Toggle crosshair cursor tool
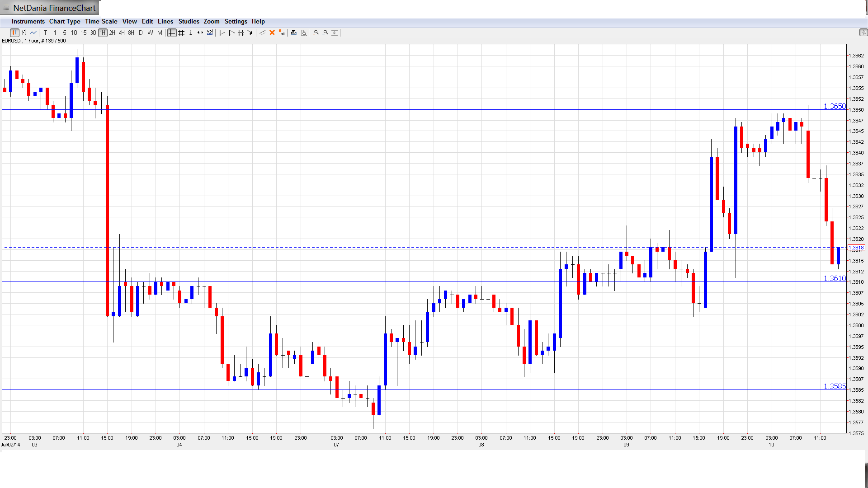Image resolution: width=868 pixels, height=488 pixels. (x=172, y=33)
